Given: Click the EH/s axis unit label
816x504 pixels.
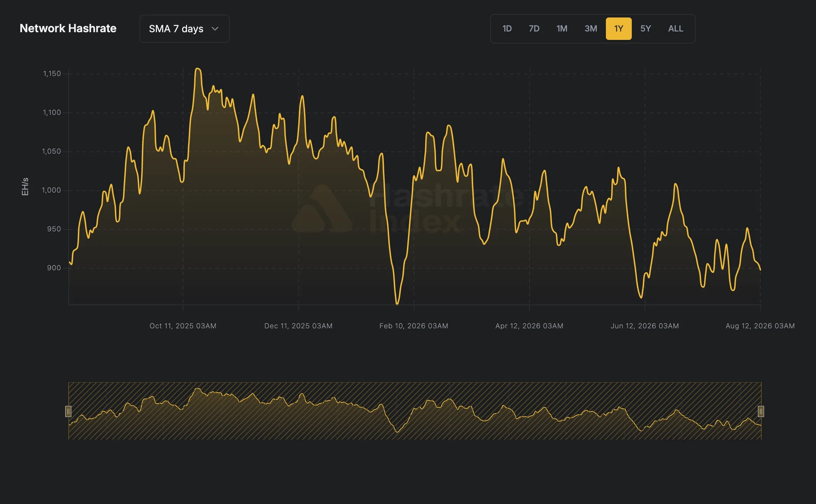Looking at the screenshot, I should click(25, 187).
